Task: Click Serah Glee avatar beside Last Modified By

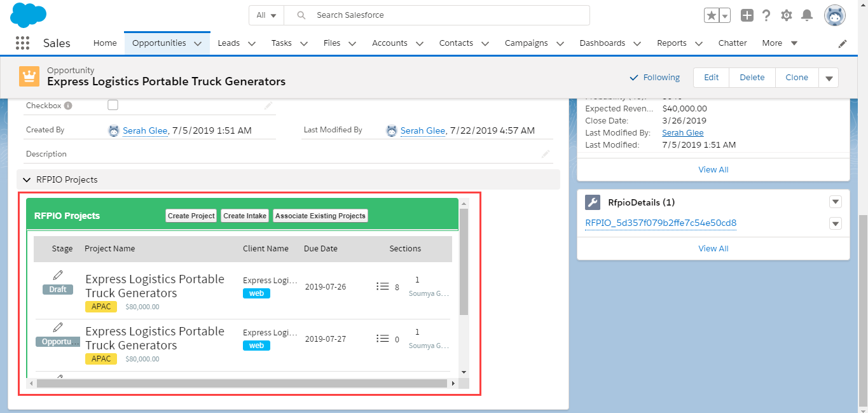Action: 392,130
